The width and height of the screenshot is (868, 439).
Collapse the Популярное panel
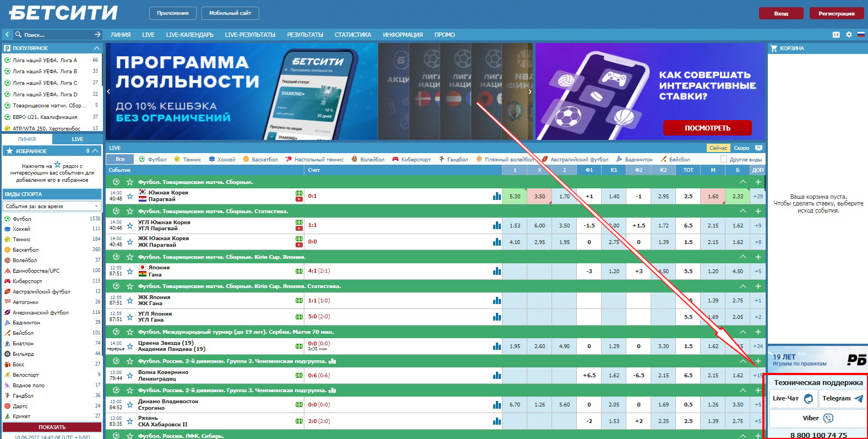pos(97,48)
